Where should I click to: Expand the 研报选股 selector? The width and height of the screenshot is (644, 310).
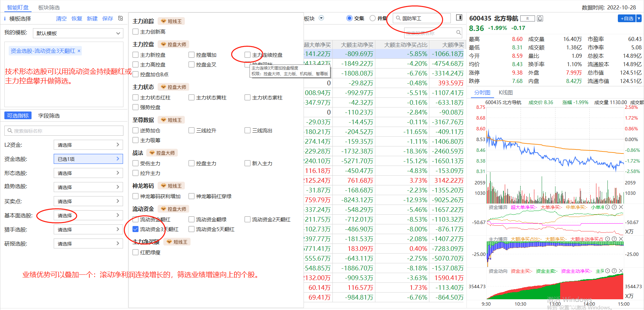point(88,243)
